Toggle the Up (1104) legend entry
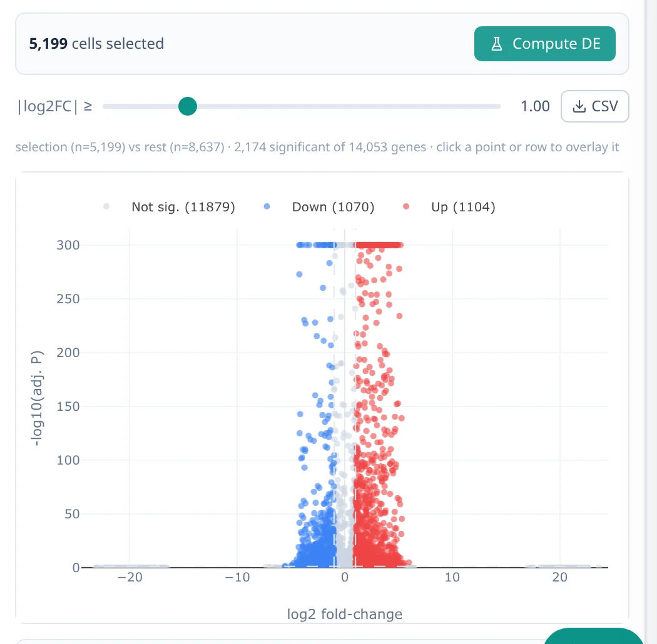657x644 pixels. coord(449,207)
